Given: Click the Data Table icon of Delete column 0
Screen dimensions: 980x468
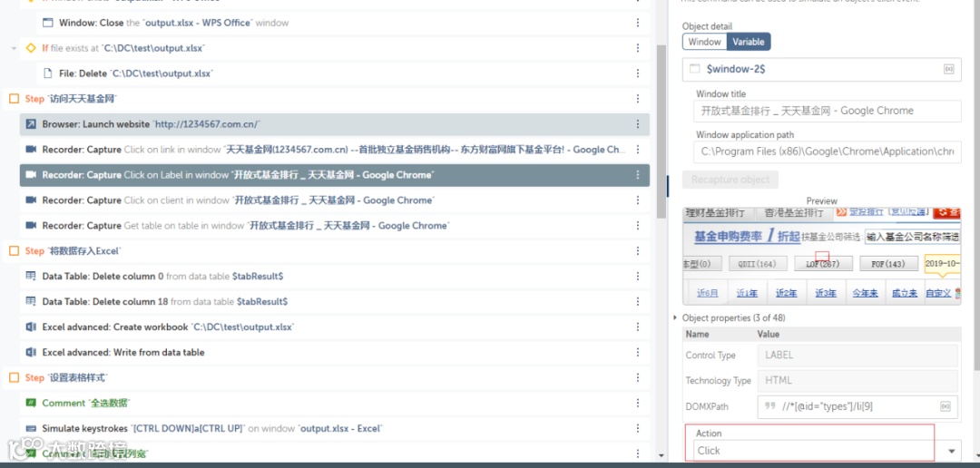Looking at the screenshot, I should pos(31,277).
